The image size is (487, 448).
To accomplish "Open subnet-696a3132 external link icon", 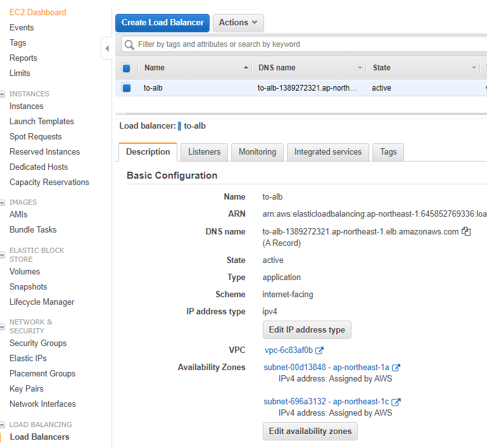I will click(396, 402).
